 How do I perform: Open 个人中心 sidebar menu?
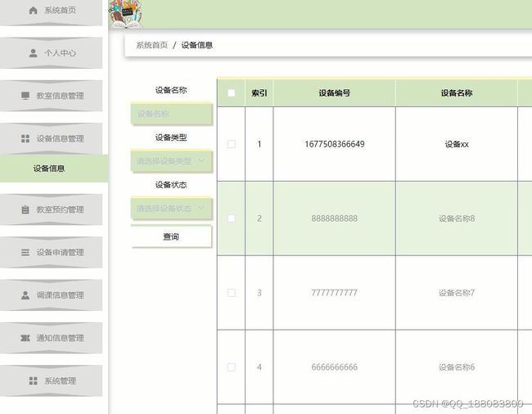click(x=51, y=53)
